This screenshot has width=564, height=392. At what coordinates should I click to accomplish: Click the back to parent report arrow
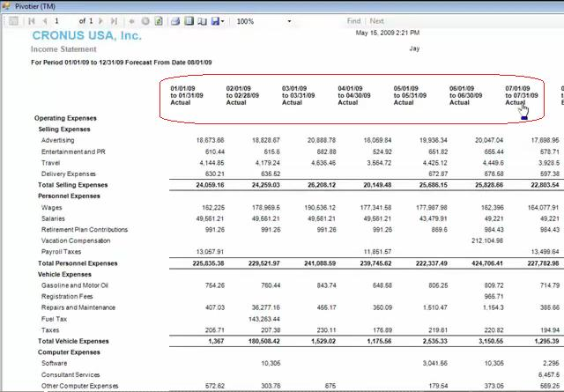(131, 21)
